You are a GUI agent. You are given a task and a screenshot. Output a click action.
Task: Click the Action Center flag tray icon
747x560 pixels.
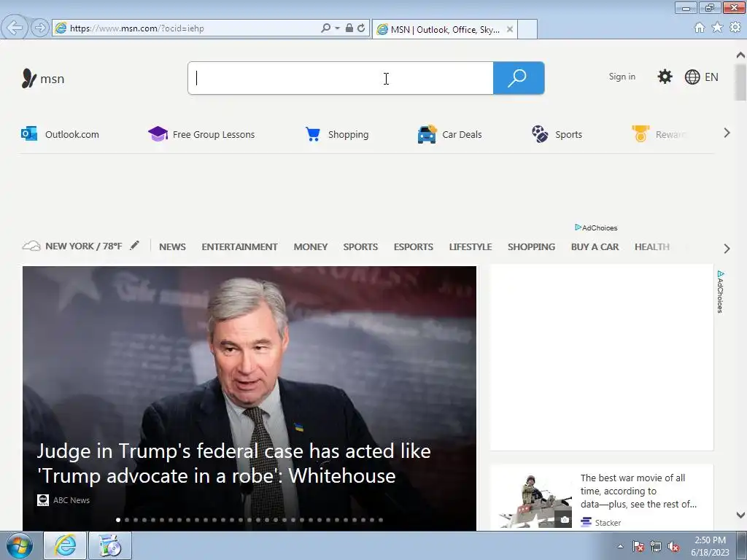638,546
